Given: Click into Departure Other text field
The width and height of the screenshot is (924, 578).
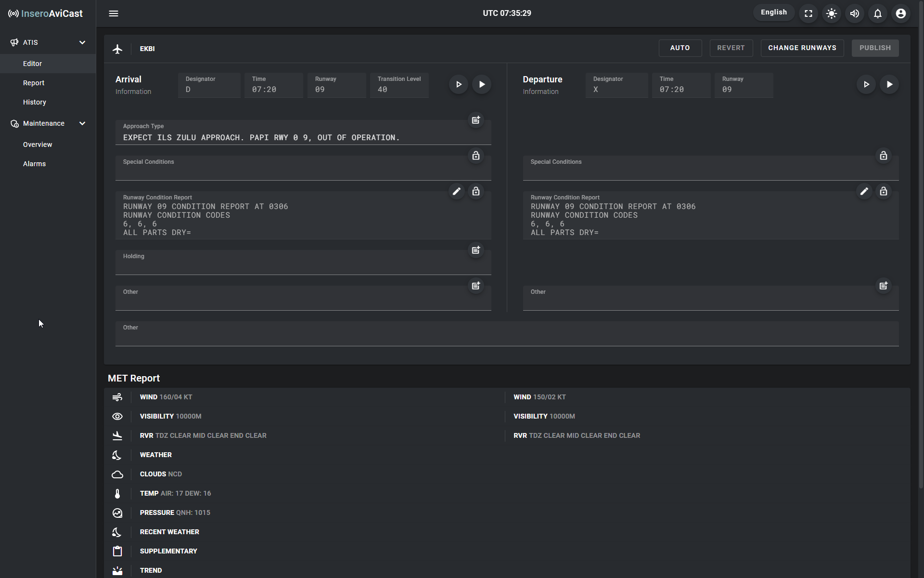Looking at the screenshot, I should (710, 302).
